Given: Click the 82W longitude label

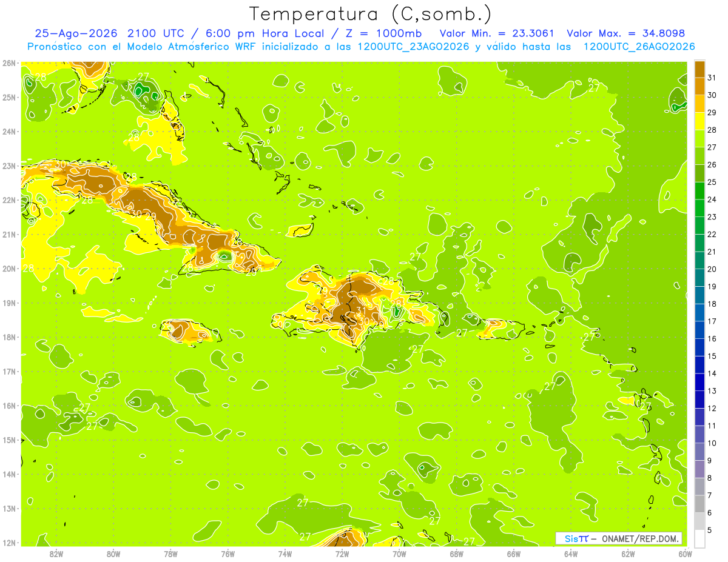Looking at the screenshot, I should [56, 554].
